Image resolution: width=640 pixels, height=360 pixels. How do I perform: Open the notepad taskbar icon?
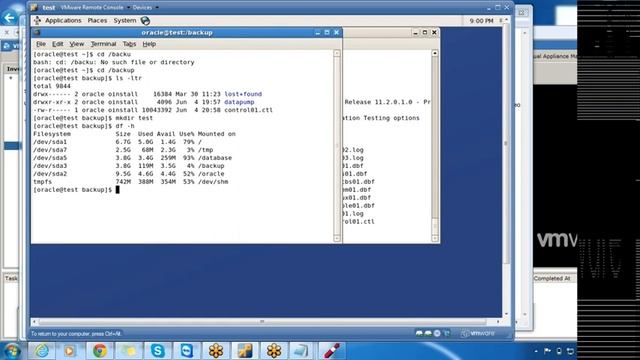pos(301,351)
